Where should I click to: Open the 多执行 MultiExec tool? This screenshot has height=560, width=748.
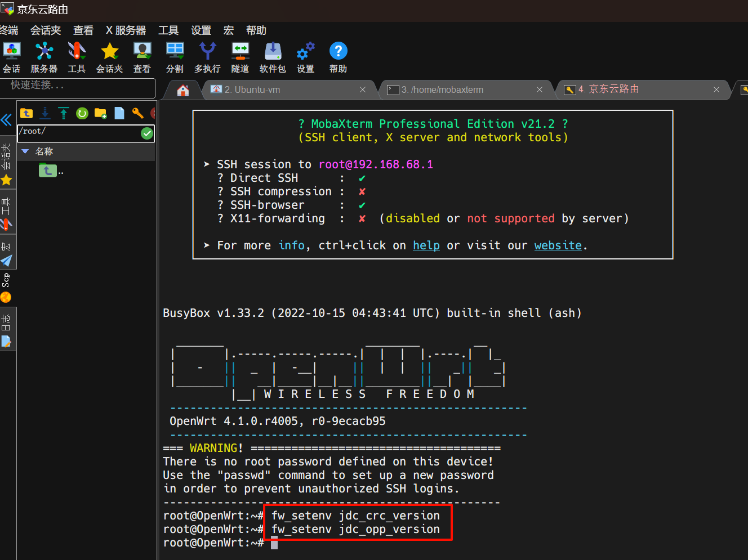207,57
